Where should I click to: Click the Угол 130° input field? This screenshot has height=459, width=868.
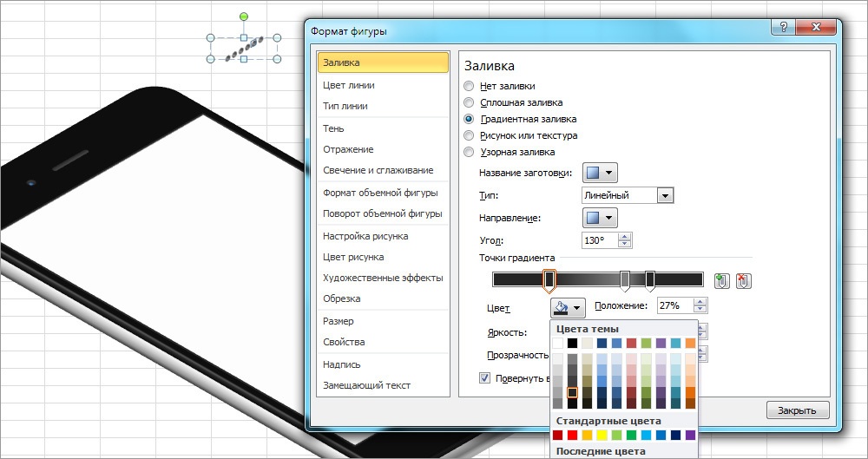coord(601,241)
